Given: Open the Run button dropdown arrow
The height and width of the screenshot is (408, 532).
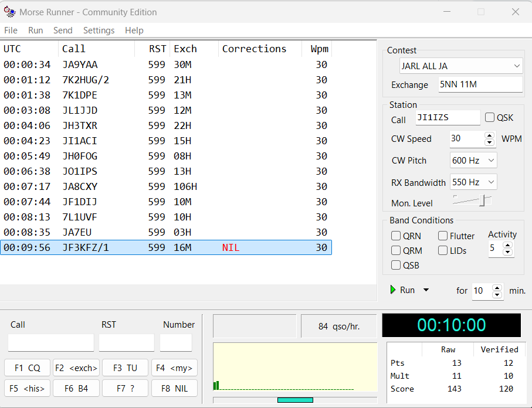Looking at the screenshot, I should point(426,290).
